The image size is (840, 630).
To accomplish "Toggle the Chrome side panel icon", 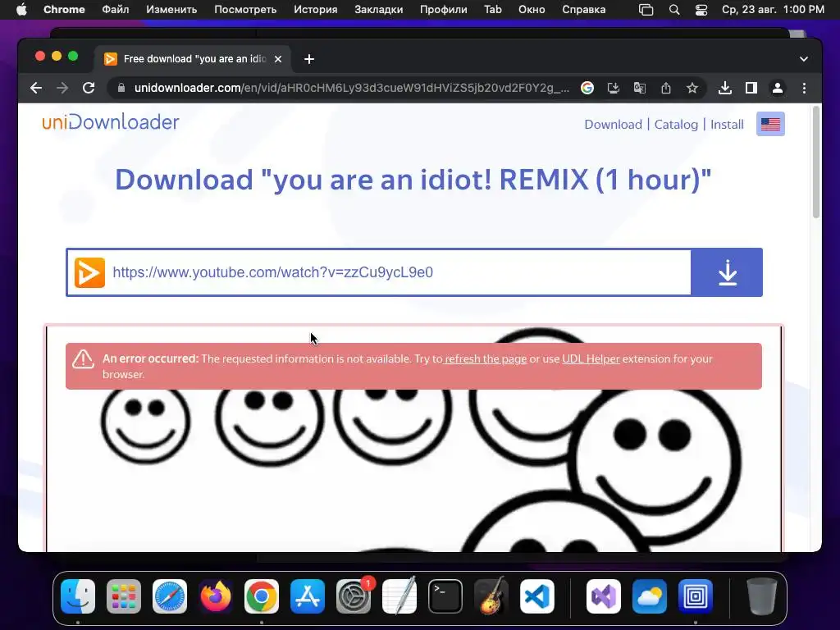I will click(751, 88).
